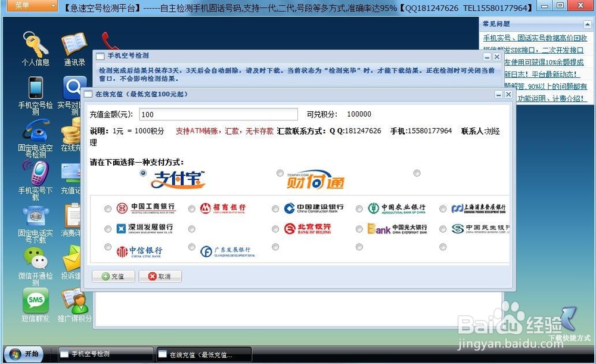Image resolution: width=596 pixels, height=364 pixels.
Task: Close the 在线充值 dialog
Action: [508, 94]
